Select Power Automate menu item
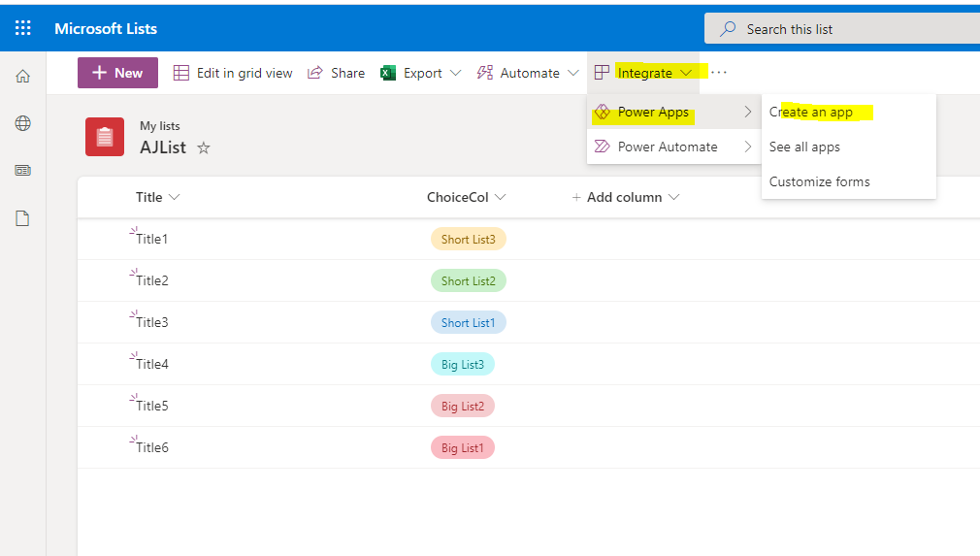980x556 pixels. click(x=673, y=147)
